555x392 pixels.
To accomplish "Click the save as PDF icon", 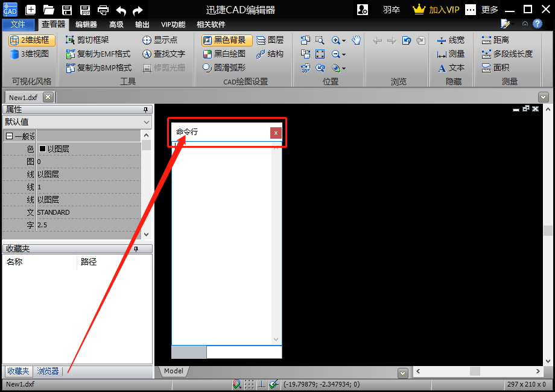I will click(85, 10).
